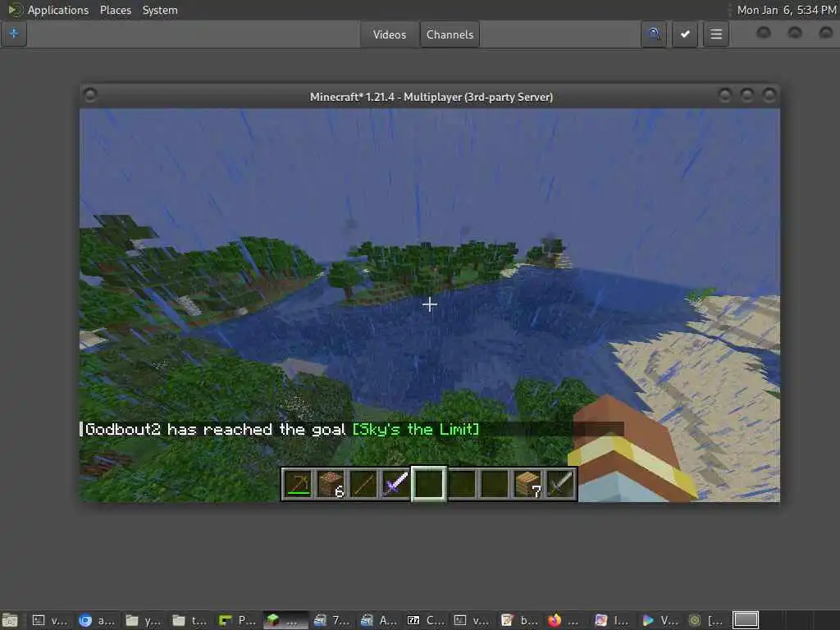Open the taskbar item labeled A...
The width and height of the screenshot is (840, 630).
(378, 620)
